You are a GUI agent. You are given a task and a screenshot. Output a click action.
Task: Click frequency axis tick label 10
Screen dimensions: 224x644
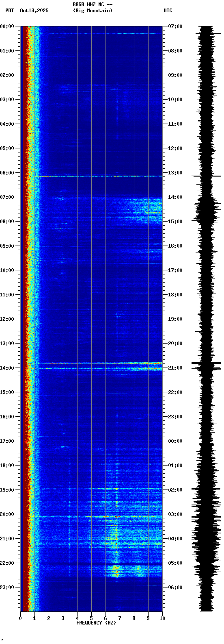click(x=162, y=618)
